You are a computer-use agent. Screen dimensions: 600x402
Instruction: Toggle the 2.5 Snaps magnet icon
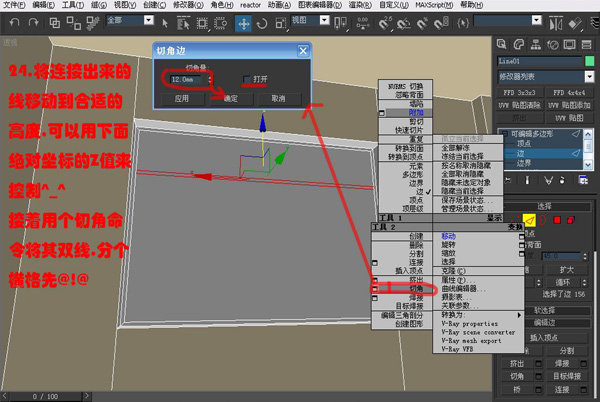(385, 23)
